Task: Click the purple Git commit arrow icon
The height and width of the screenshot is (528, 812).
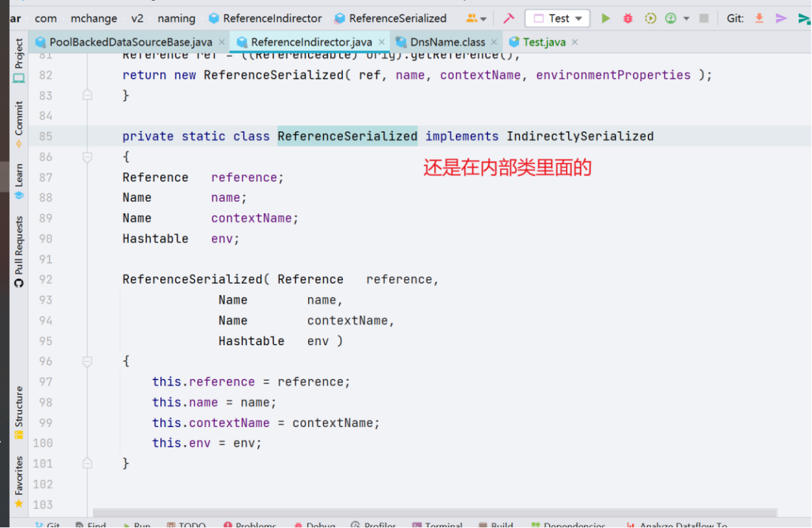Action: pyautogui.click(x=781, y=18)
